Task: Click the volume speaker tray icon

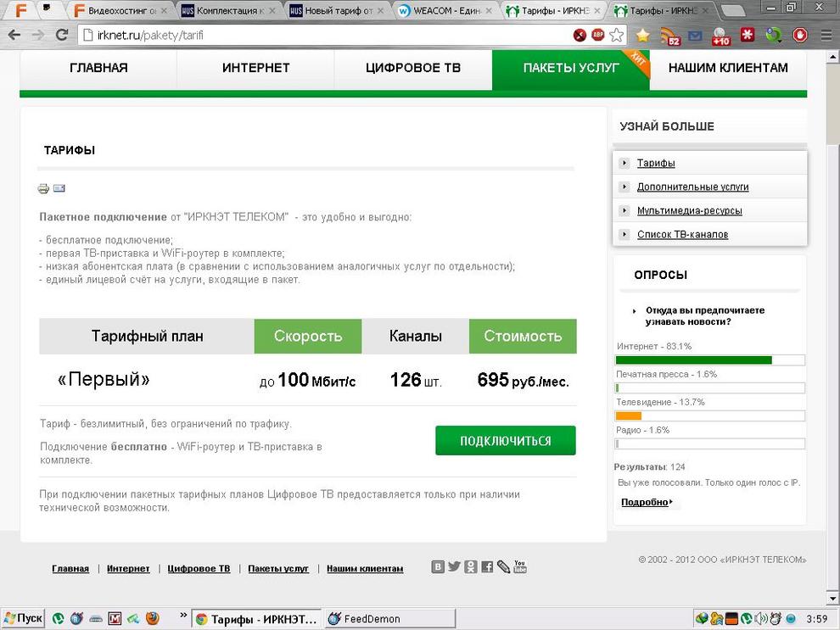Action: [x=760, y=619]
